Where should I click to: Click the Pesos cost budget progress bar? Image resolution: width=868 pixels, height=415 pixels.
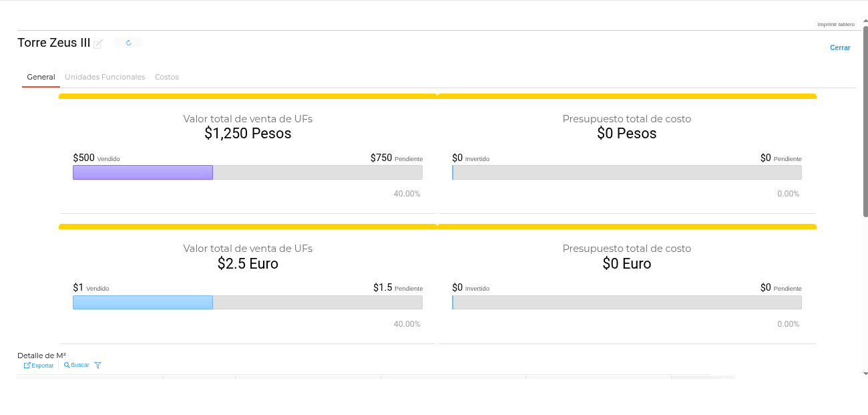(626, 172)
